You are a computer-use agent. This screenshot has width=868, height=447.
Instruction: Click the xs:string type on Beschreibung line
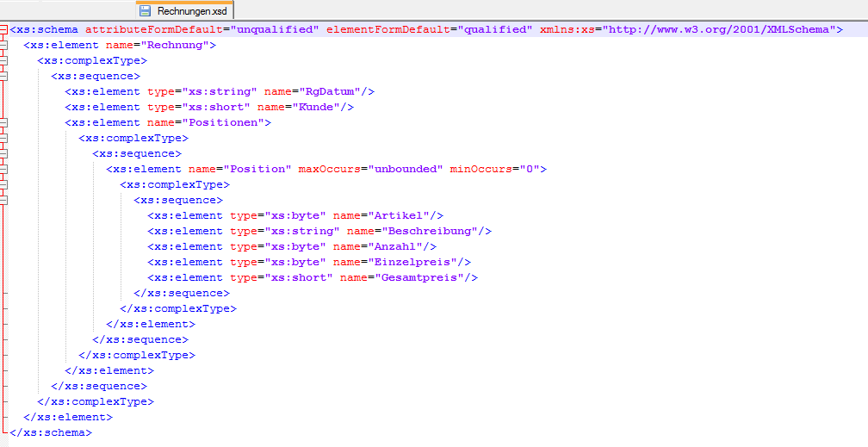coord(302,231)
